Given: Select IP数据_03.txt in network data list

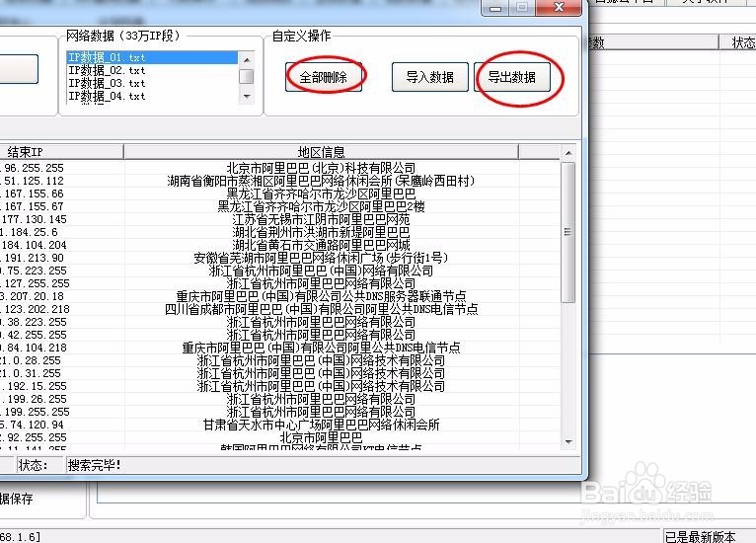Looking at the screenshot, I should [x=152, y=83].
